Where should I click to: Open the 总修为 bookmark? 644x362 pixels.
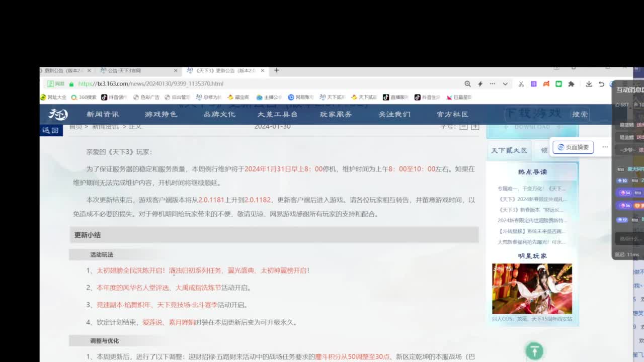click(208, 98)
